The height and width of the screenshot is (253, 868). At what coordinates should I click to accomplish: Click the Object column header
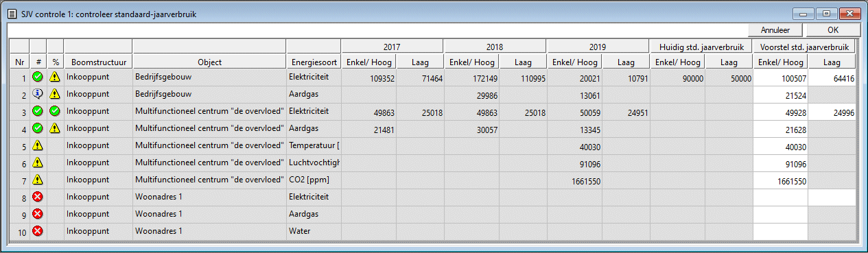pos(209,62)
